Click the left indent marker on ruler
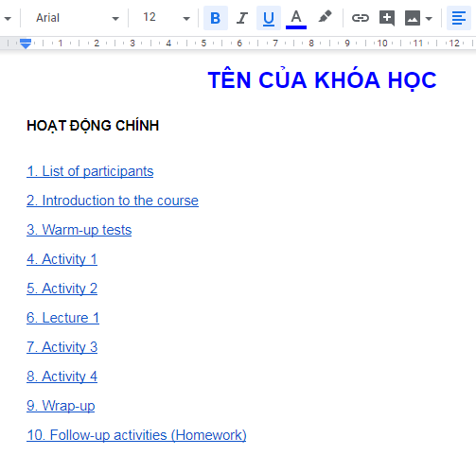The image size is (476, 473). point(26,44)
